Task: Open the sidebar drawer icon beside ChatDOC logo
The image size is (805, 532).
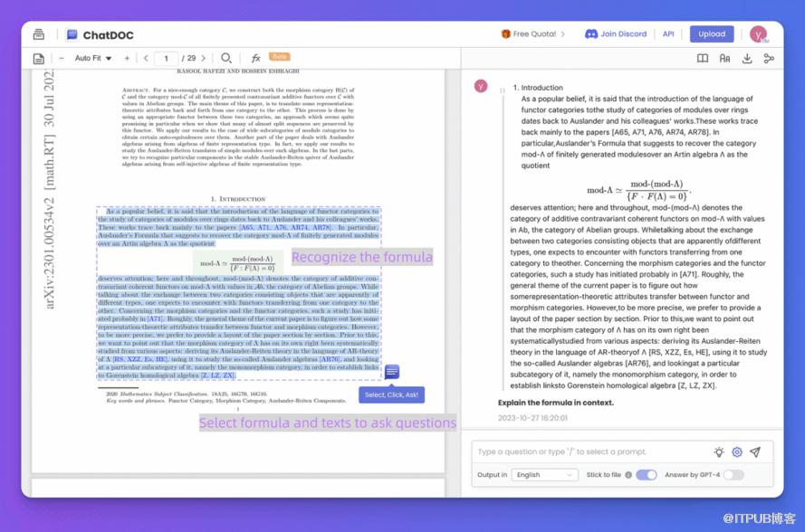Action: (x=39, y=34)
